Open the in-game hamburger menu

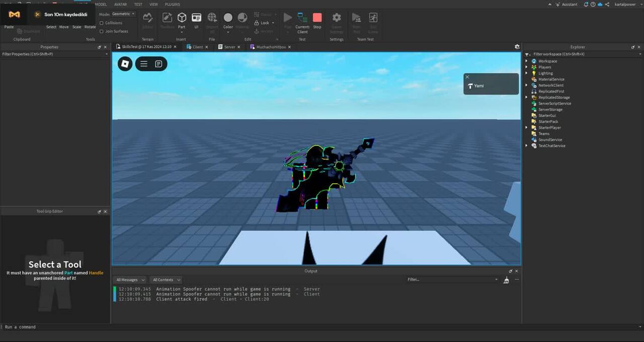coord(144,63)
